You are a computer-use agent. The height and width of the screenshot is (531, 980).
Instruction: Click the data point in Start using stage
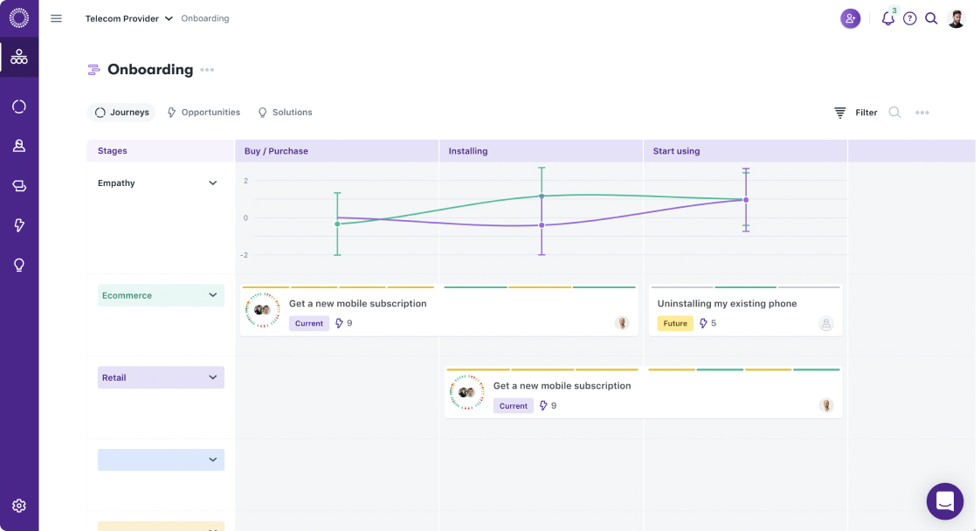pos(746,200)
